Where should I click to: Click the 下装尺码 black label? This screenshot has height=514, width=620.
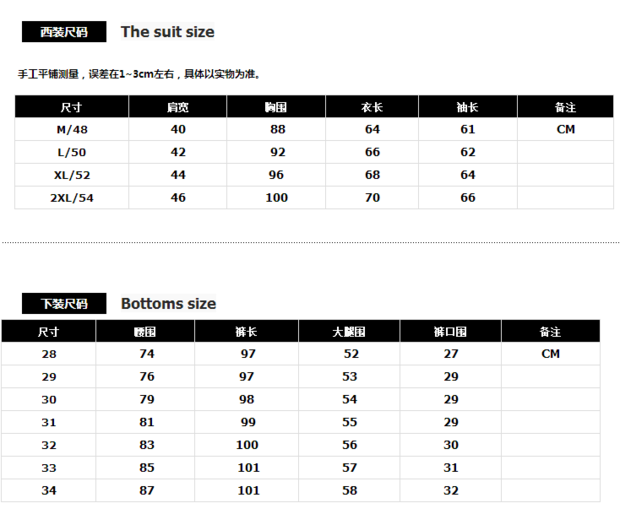64,304
